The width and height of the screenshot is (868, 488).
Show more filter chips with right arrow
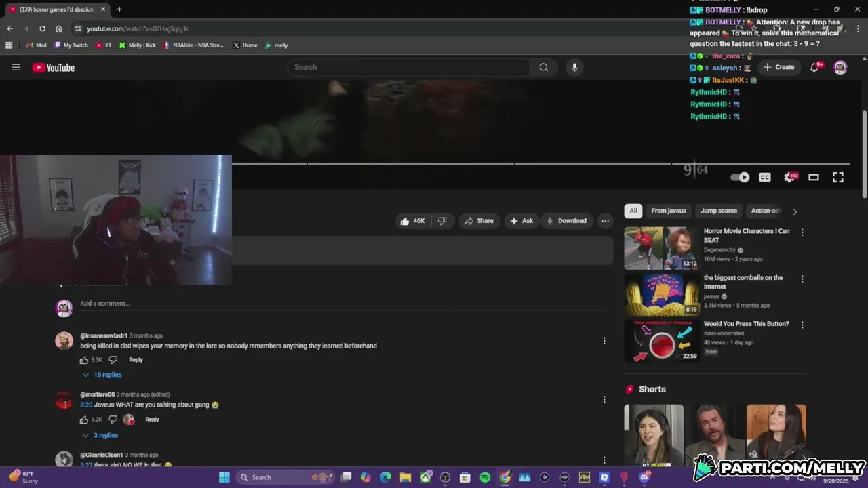795,211
